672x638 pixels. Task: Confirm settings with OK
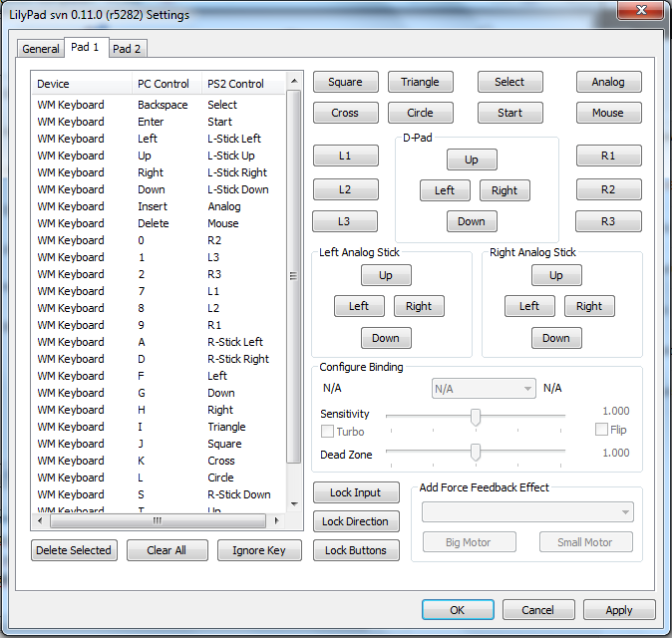click(x=458, y=609)
